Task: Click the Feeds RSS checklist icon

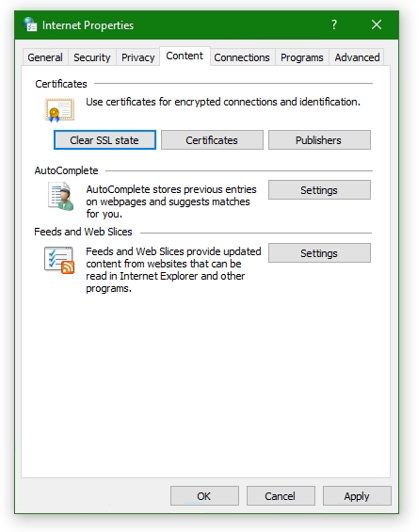Action: click(x=59, y=260)
